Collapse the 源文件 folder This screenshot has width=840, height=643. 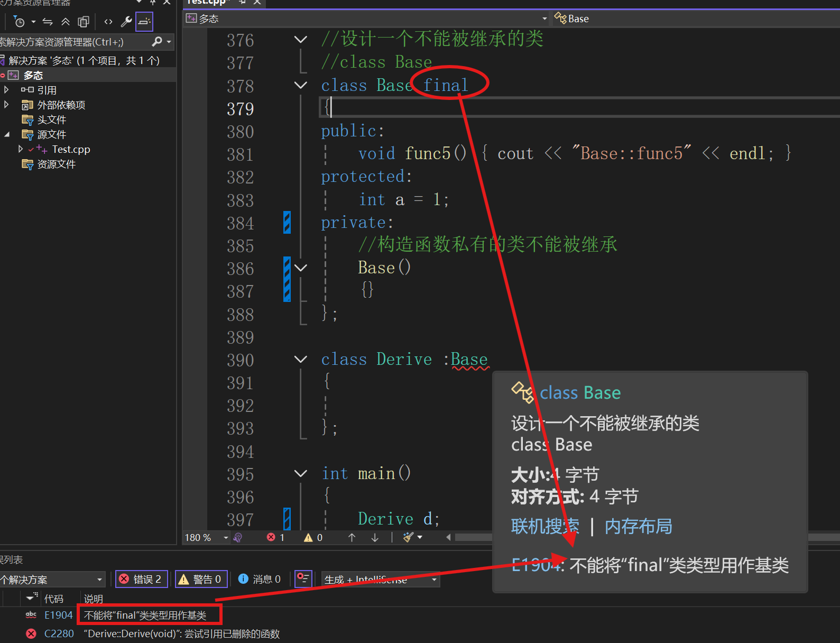pos(6,135)
